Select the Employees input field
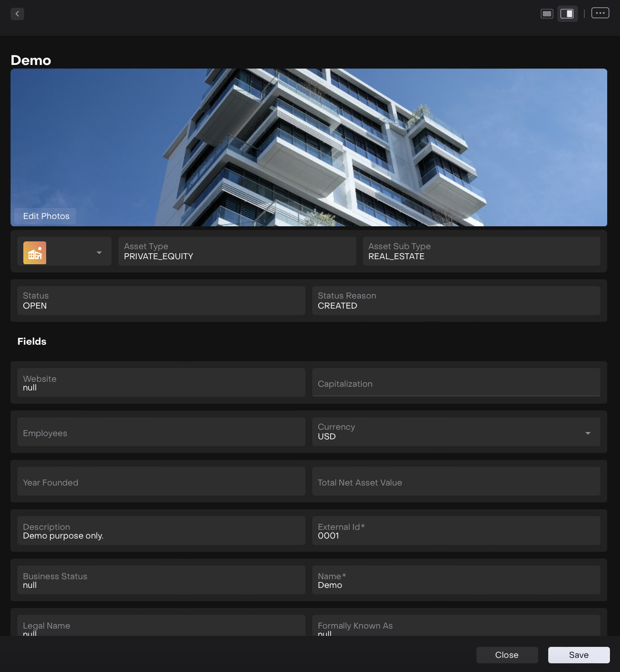The image size is (620, 672). tap(161, 432)
